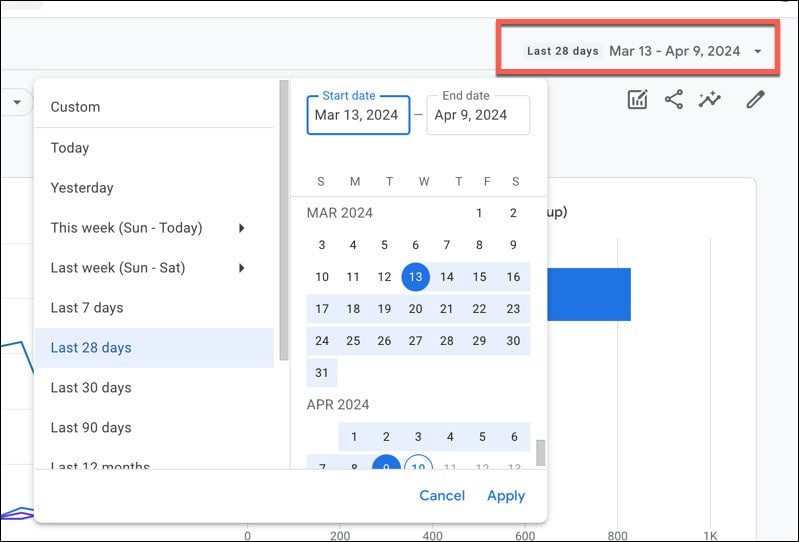The image size is (799, 542).
Task: Click the End date field
Action: (477, 115)
